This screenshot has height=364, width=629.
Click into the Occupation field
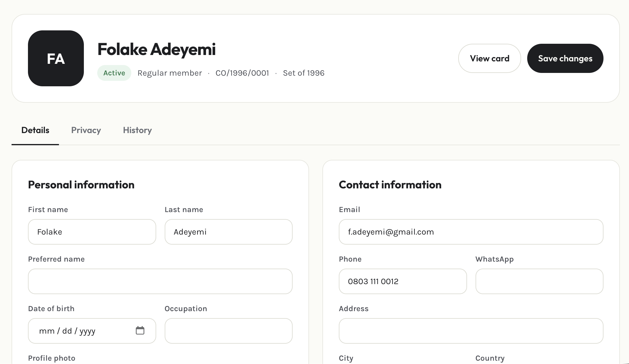point(229,331)
